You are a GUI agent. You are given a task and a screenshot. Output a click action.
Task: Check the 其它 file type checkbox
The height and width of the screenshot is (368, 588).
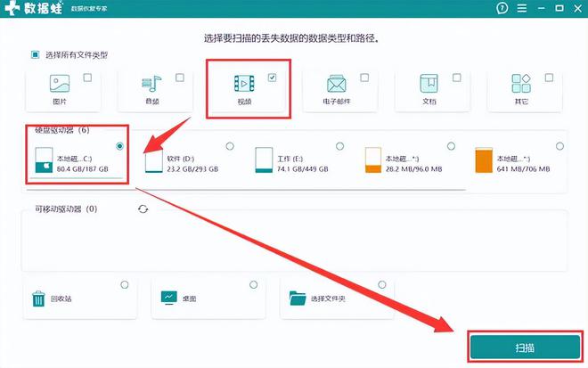pyautogui.click(x=549, y=78)
